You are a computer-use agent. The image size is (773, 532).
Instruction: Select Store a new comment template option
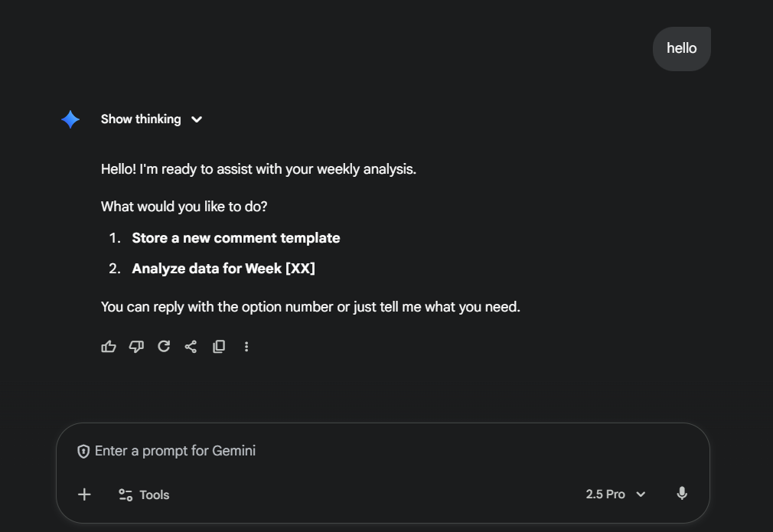point(236,238)
